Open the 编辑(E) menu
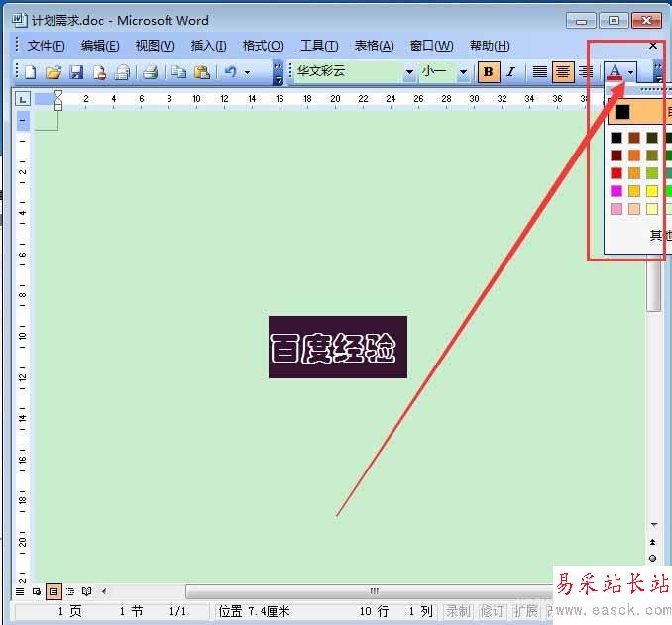Viewport: 672px width, 625px height. [x=100, y=45]
